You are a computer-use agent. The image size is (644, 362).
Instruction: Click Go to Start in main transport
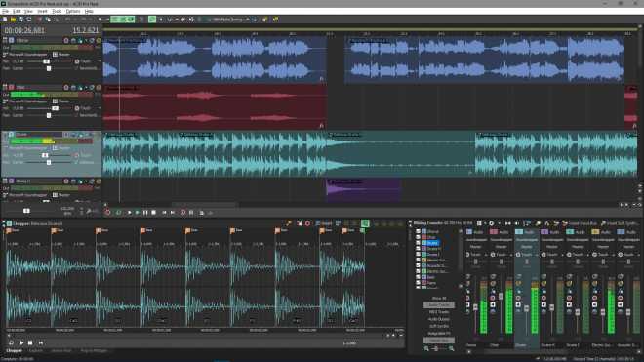(x=164, y=213)
